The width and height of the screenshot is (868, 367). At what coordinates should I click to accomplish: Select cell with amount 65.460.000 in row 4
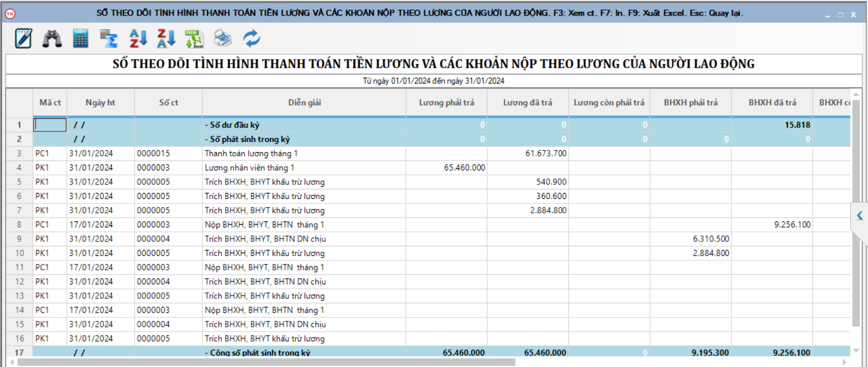point(464,168)
